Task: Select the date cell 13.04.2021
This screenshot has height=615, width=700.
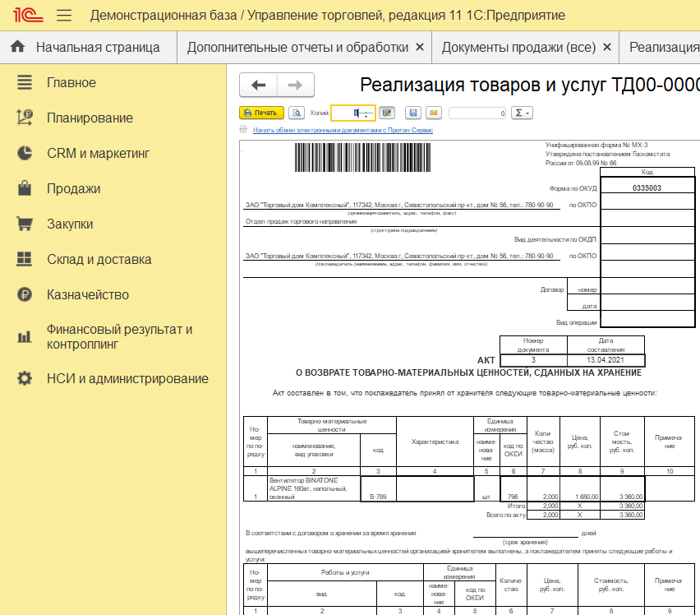Action: pos(606,360)
